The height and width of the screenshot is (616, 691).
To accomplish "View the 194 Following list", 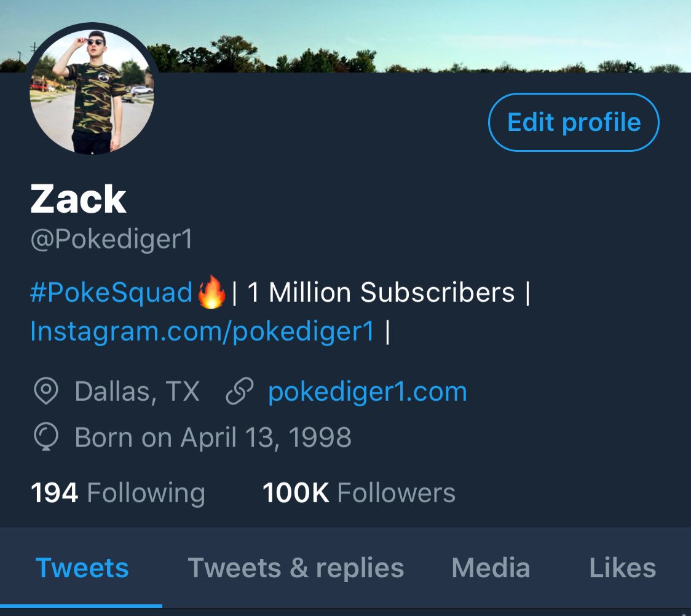I will pos(117,492).
